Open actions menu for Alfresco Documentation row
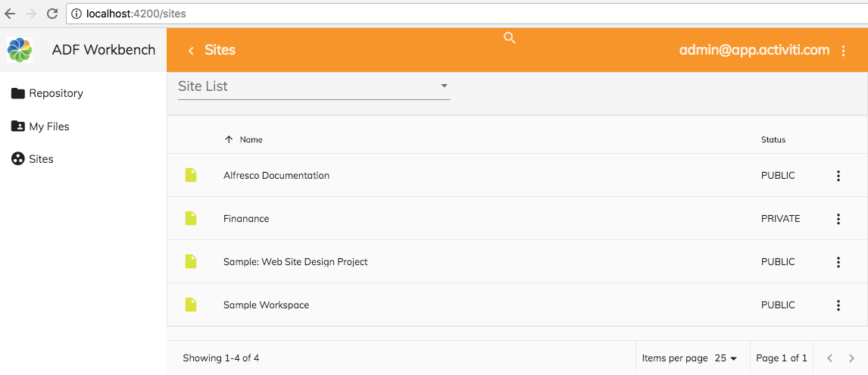The image size is (868, 375). (x=838, y=176)
